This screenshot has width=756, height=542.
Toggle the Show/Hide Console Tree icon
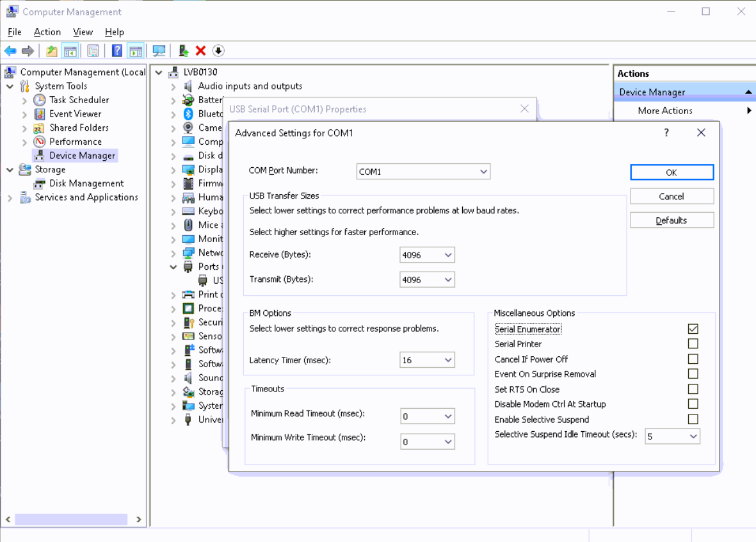[70, 51]
